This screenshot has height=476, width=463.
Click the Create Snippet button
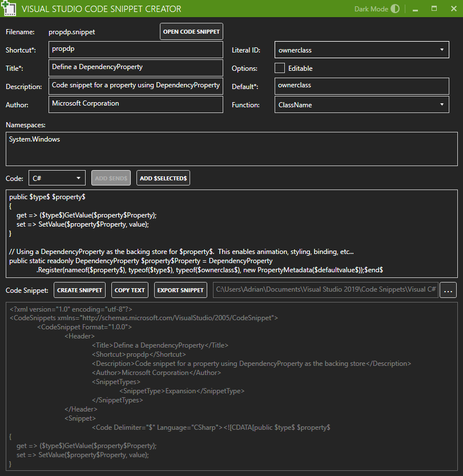[79, 290]
